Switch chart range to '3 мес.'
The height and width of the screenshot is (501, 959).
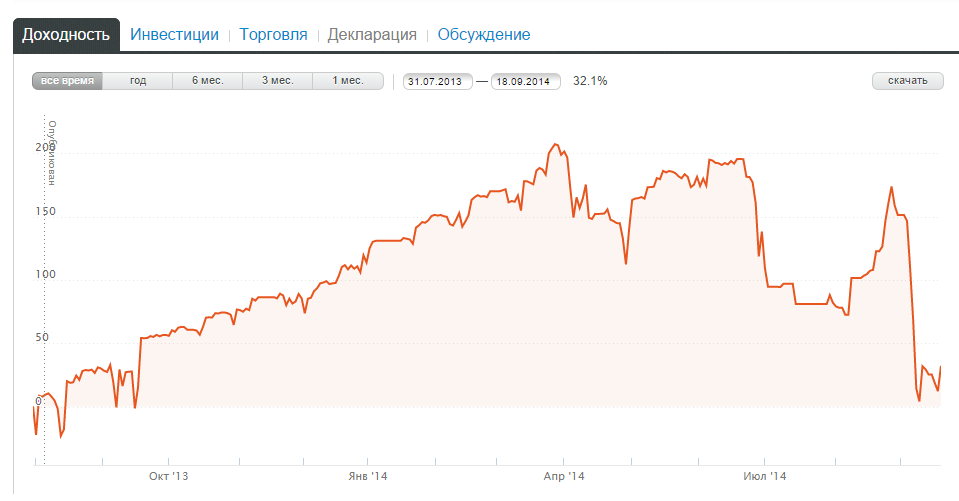278,81
